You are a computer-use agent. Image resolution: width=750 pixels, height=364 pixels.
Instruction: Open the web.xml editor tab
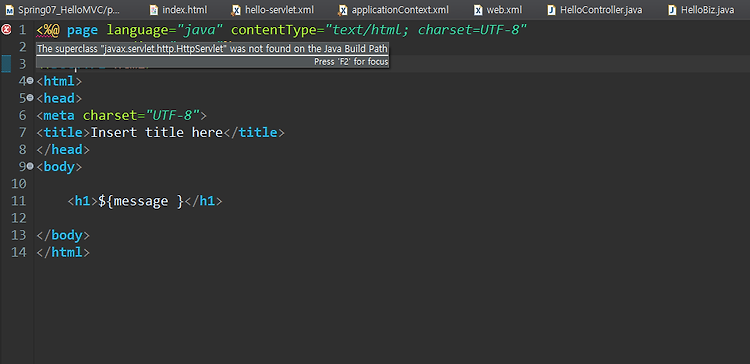coord(498,10)
